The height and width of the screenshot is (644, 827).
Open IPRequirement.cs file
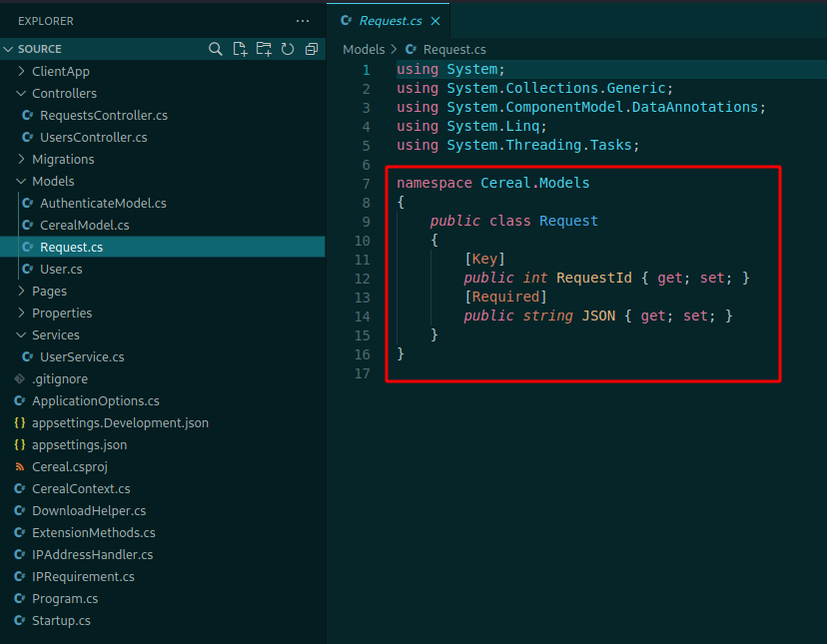pos(163,577)
